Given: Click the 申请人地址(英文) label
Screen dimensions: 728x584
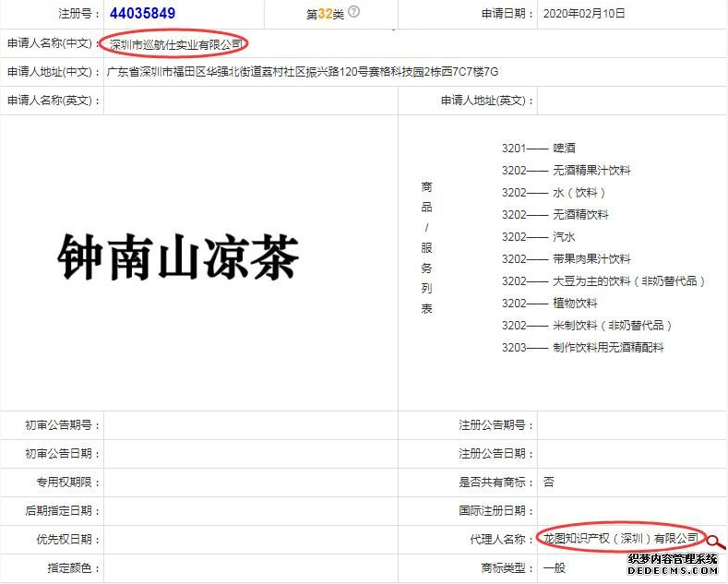Looking at the screenshot, I should tap(487, 101).
